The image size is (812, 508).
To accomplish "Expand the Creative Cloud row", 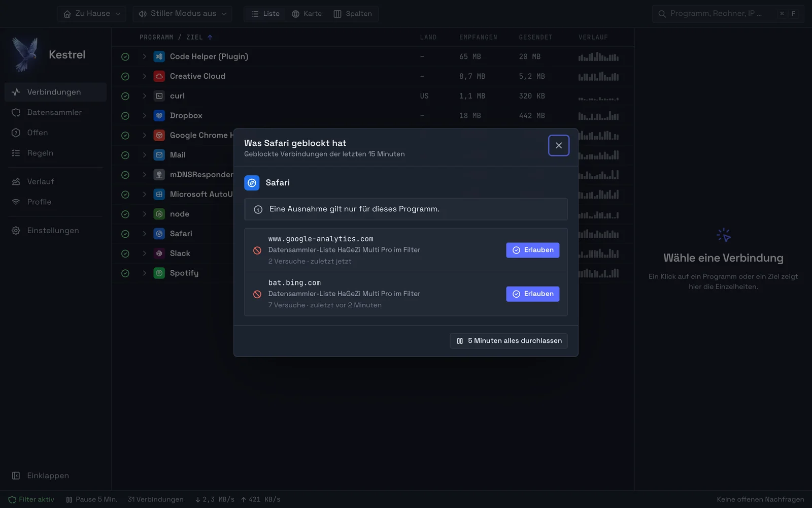I will (144, 76).
